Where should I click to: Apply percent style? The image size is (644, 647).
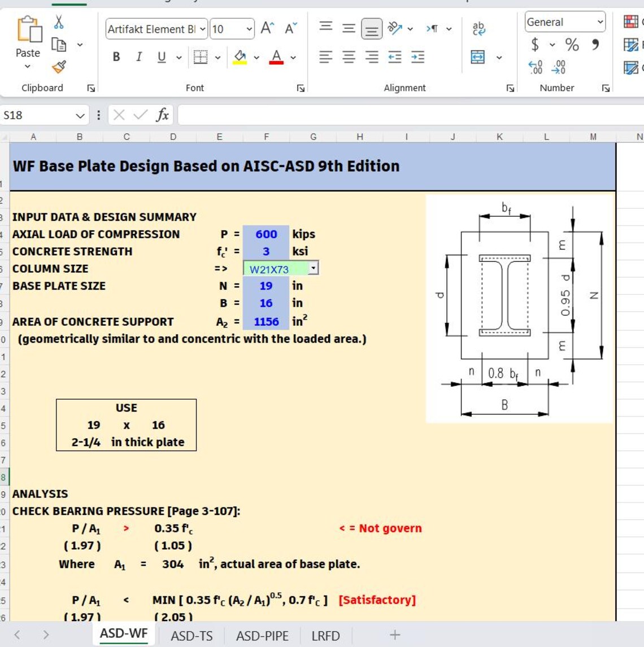coord(572,44)
